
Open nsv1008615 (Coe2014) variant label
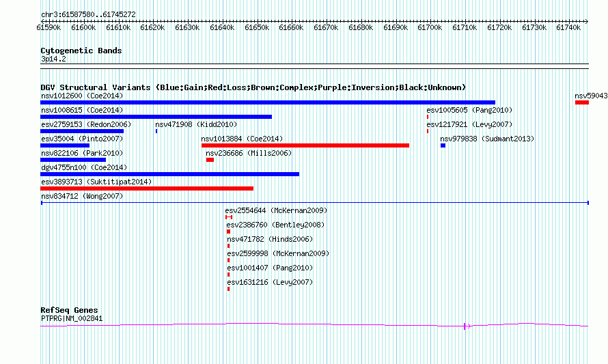pos(82,110)
